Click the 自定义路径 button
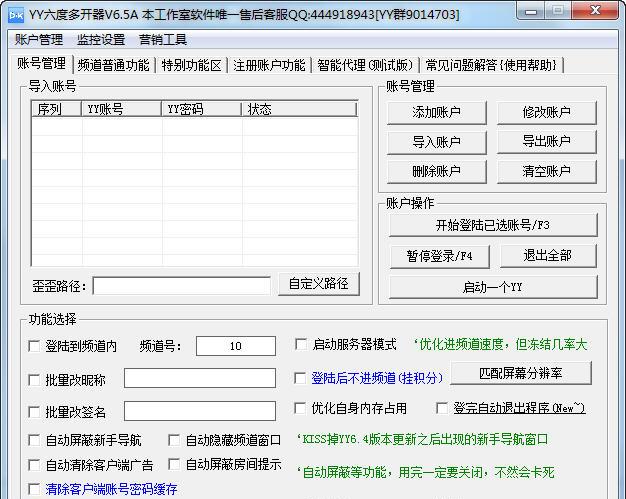Screen dimensions: 626x499 click(x=318, y=284)
